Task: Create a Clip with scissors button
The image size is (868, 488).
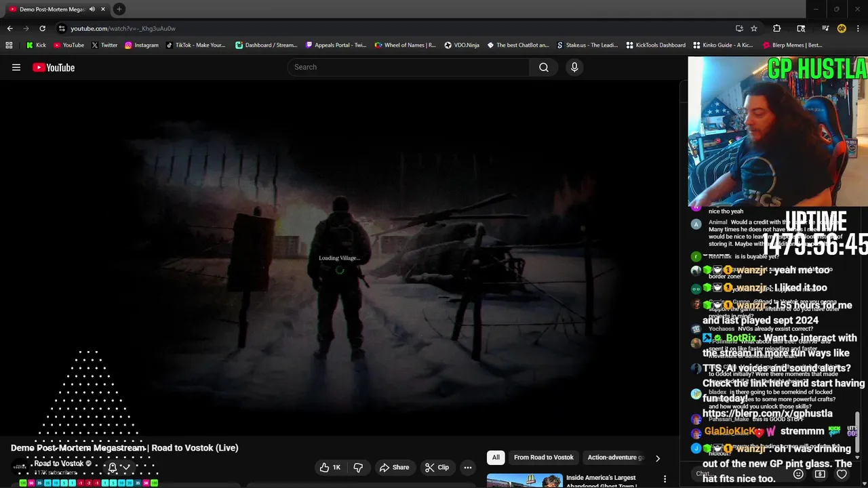Action: (x=437, y=467)
